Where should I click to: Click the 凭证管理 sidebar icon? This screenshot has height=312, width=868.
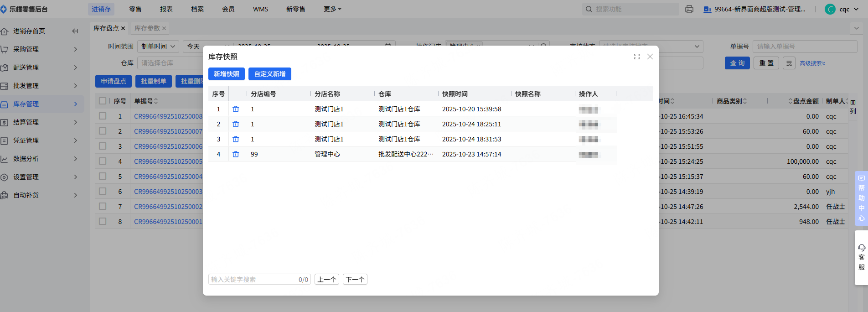point(5,140)
